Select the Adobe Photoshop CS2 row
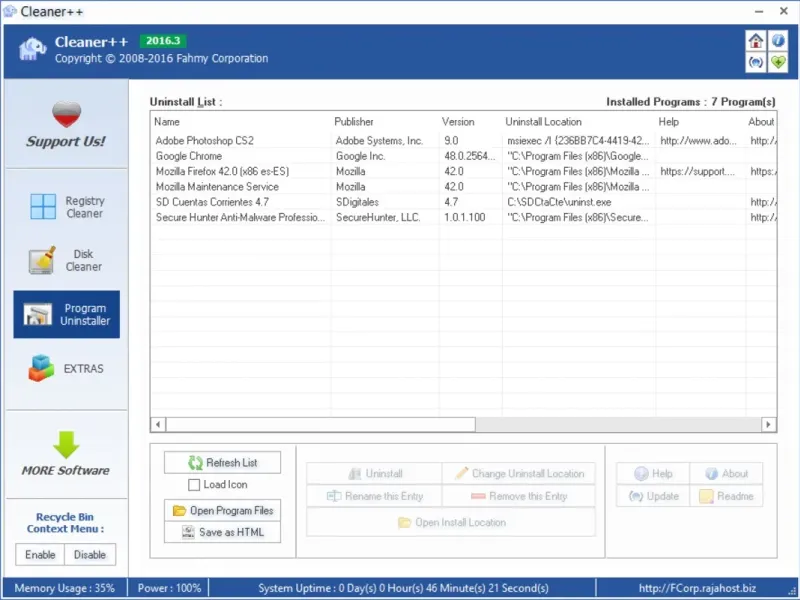This screenshot has height=600, width=800. coord(464,140)
